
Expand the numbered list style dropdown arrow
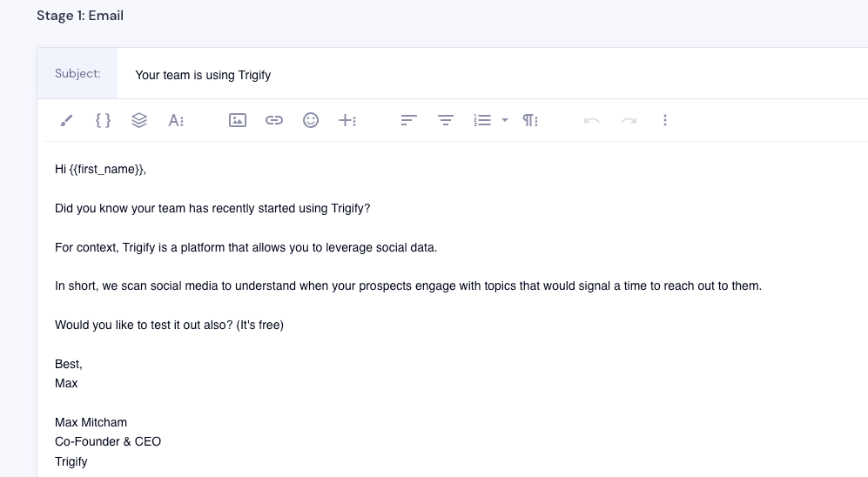coord(505,120)
